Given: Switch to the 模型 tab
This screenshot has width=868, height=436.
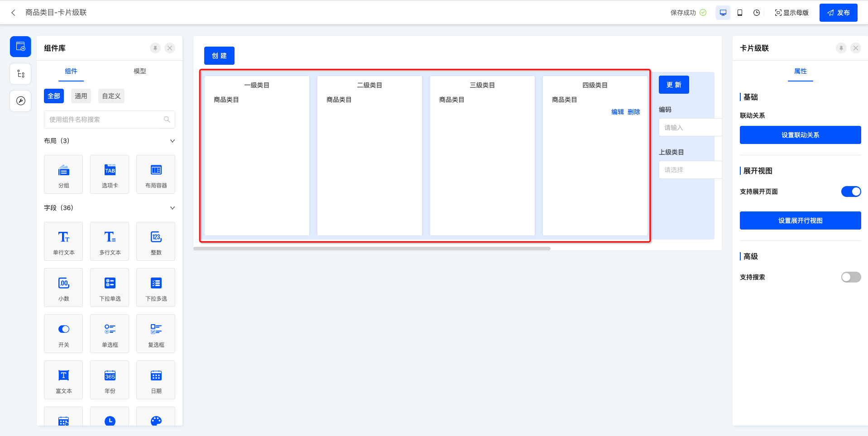Looking at the screenshot, I should (x=140, y=71).
